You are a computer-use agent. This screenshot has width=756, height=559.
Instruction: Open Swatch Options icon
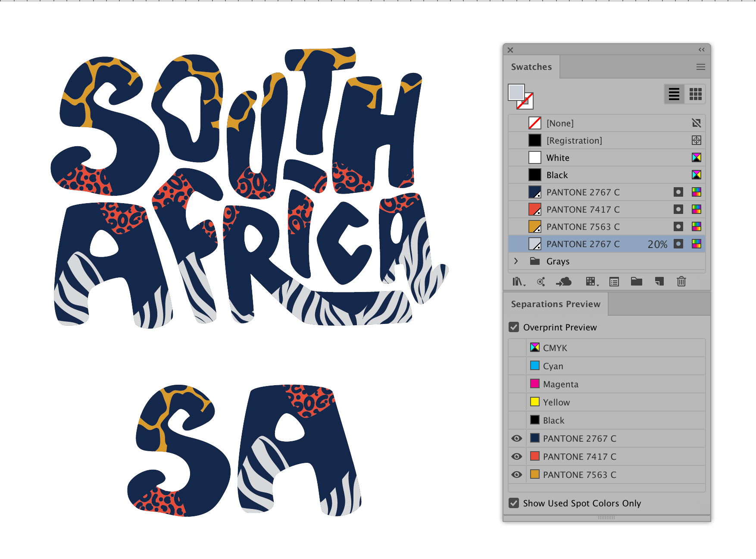(614, 282)
